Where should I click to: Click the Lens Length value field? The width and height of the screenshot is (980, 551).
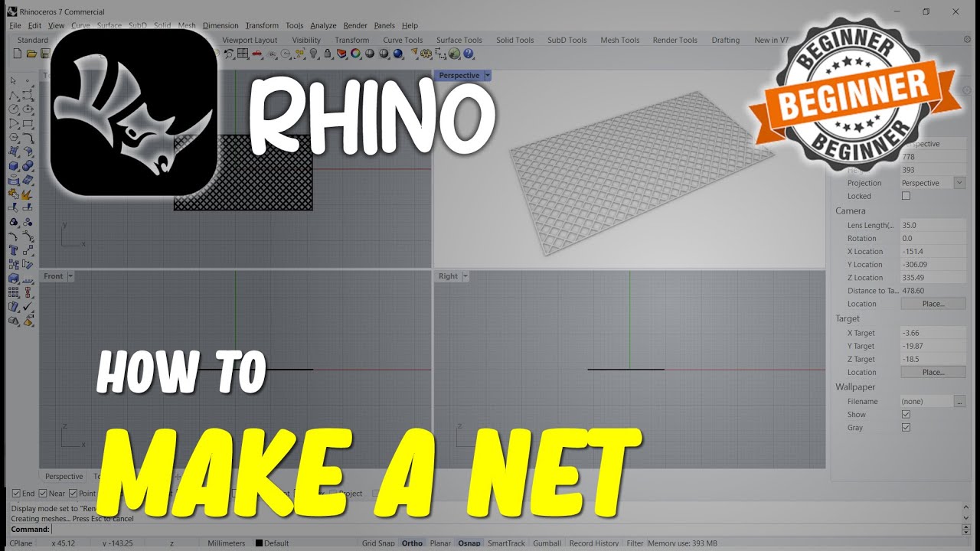pos(933,225)
